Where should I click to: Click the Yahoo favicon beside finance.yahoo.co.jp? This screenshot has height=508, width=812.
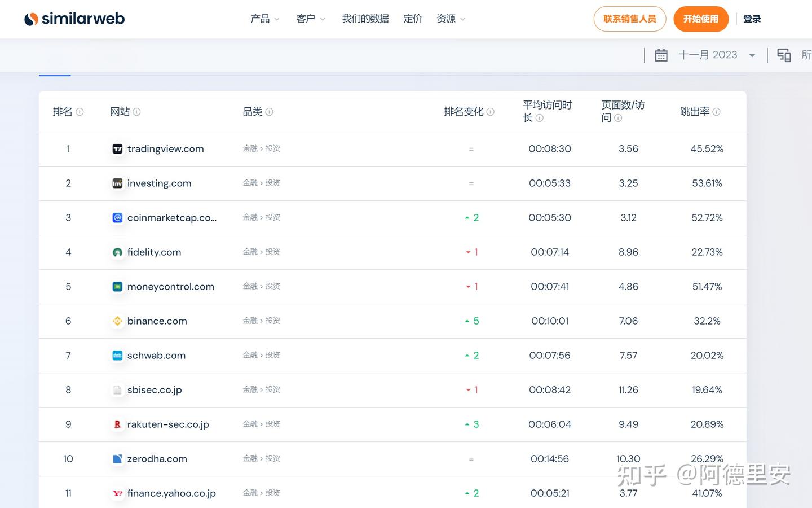tap(117, 493)
